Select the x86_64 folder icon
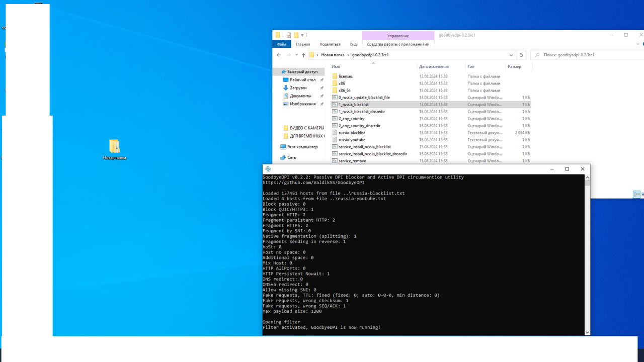 pos(335,90)
